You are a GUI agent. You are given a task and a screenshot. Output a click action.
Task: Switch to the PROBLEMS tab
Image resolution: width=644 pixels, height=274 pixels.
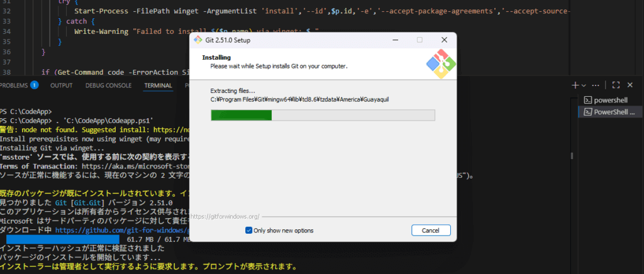coord(14,85)
